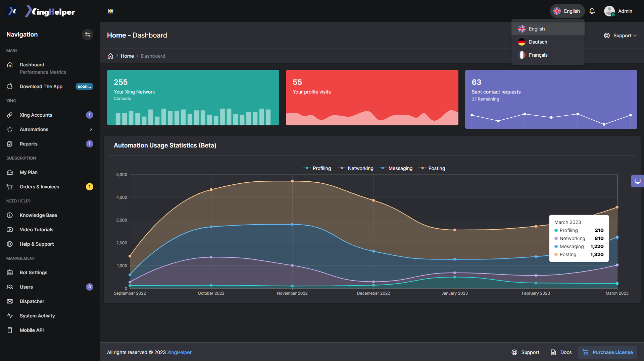The image size is (644, 361).
Task: Click the Orders & Invoices cart icon
Action: click(x=10, y=187)
